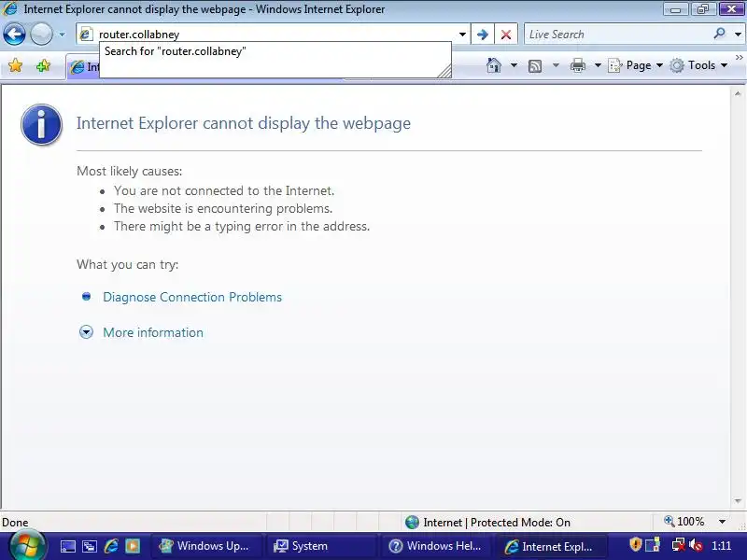Click Diagnose Connection Problems link

point(192,297)
